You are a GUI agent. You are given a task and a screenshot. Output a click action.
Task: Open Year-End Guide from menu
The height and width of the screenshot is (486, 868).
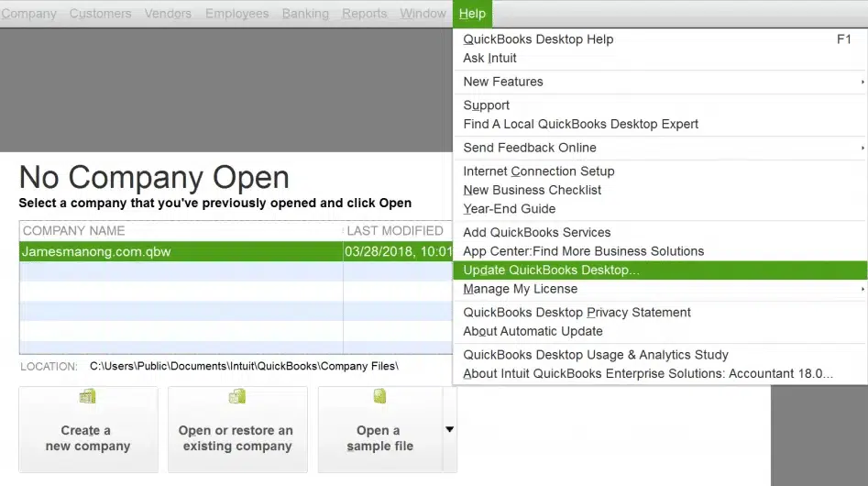tap(509, 209)
